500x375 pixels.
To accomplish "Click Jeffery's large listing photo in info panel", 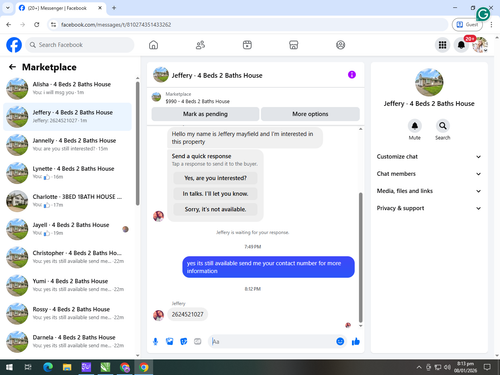I will click(429, 82).
